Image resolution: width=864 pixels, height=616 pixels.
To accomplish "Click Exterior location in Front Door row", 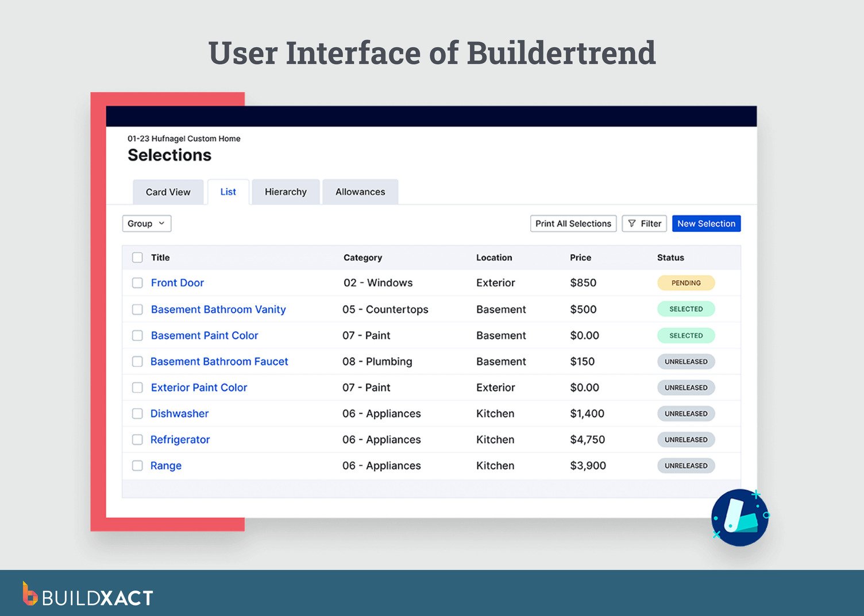I will click(495, 282).
